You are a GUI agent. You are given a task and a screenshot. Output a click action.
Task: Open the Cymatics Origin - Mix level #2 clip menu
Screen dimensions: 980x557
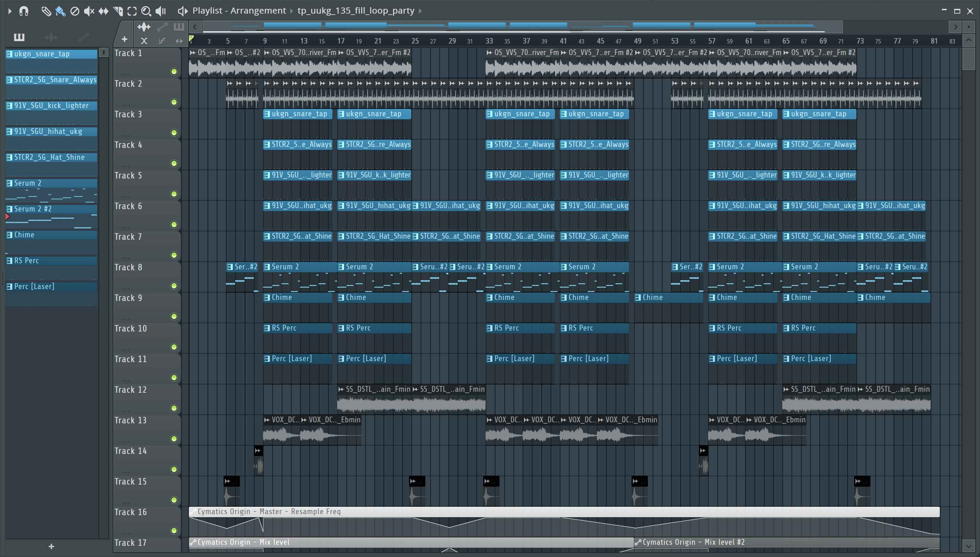638,542
